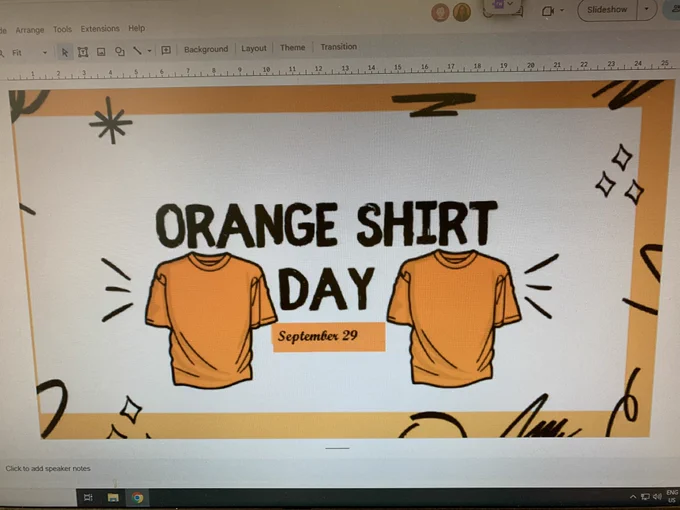Select the right orange shirt image
This screenshot has width=680, height=510.
(454, 318)
